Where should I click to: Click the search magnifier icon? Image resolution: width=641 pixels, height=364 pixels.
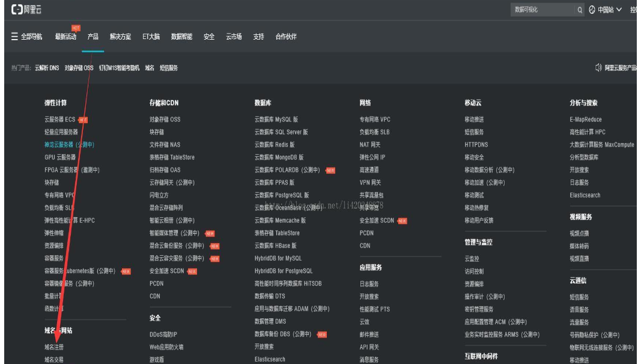click(580, 10)
